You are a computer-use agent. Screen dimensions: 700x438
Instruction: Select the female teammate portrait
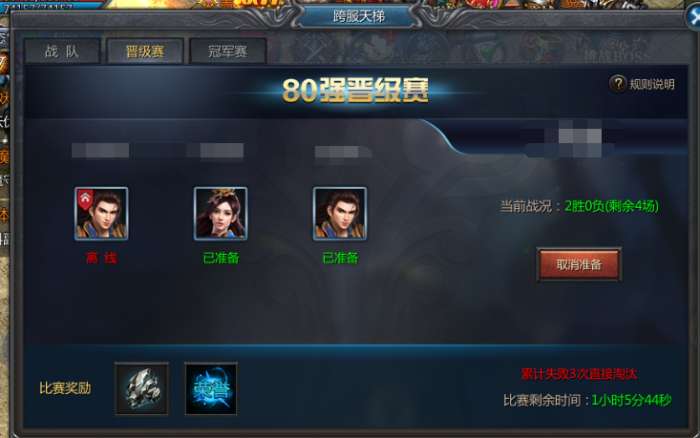click(221, 213)
